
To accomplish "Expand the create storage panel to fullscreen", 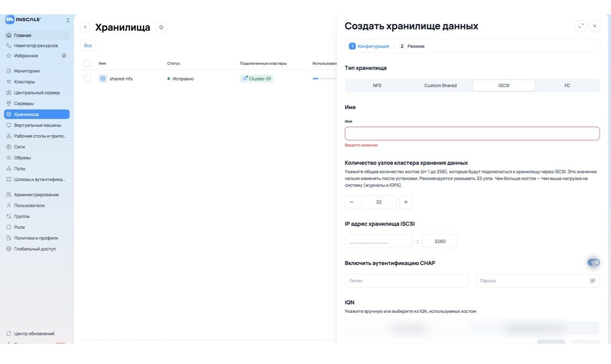I will (x=581, y=26).
